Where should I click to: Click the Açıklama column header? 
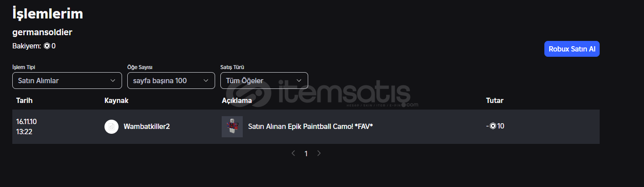[237, 101]
